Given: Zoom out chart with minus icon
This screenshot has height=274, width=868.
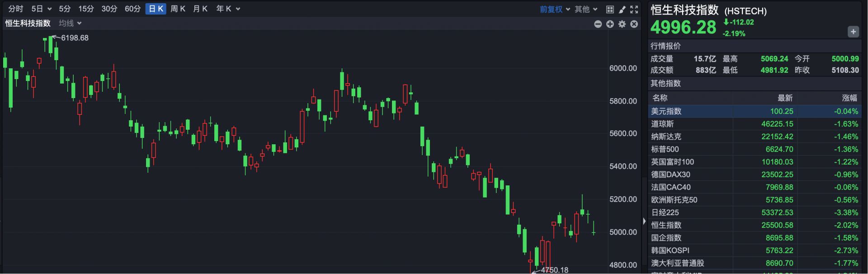Looking at the screenshot, I should (598, 24).
